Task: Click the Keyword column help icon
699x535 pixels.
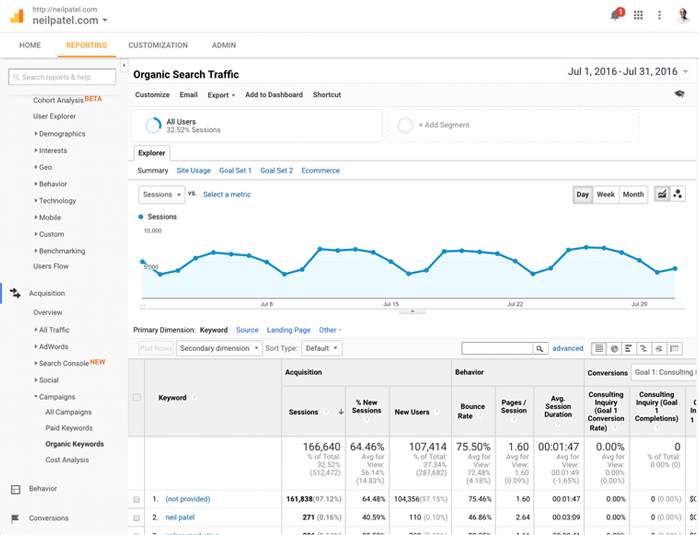Action: [194, 398]
